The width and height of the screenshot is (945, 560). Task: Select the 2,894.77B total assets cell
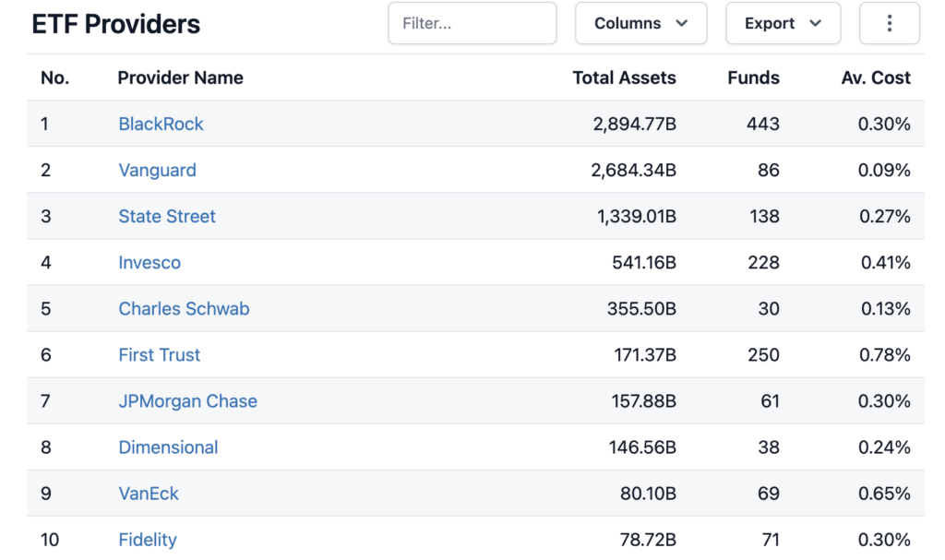coord(634,124)
